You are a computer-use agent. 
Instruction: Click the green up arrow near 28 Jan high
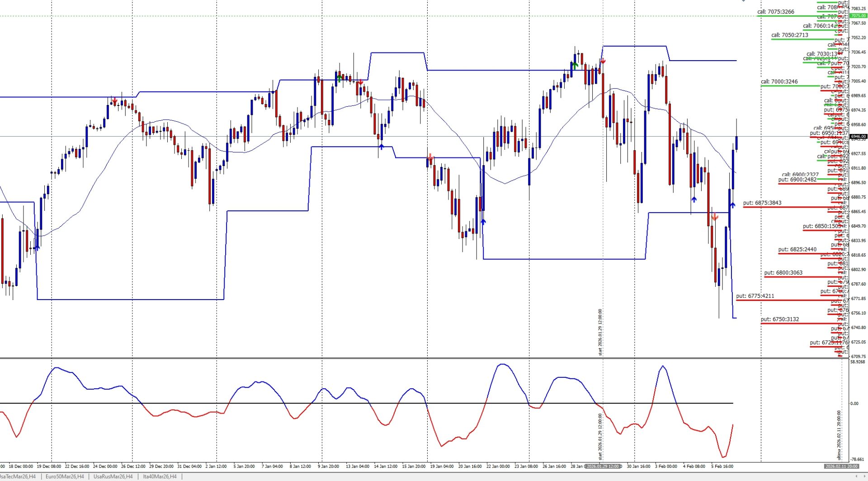tap(575, 65)
